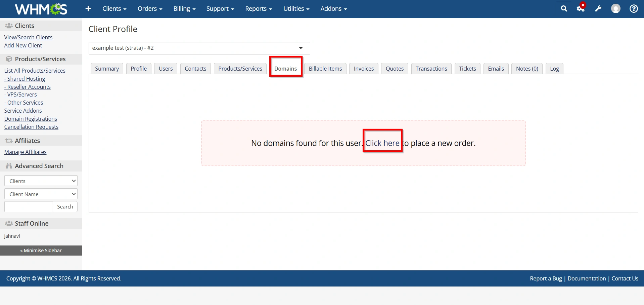Click the sidebar Search button
The image size is (644, 305).
[x=65, y=206]
